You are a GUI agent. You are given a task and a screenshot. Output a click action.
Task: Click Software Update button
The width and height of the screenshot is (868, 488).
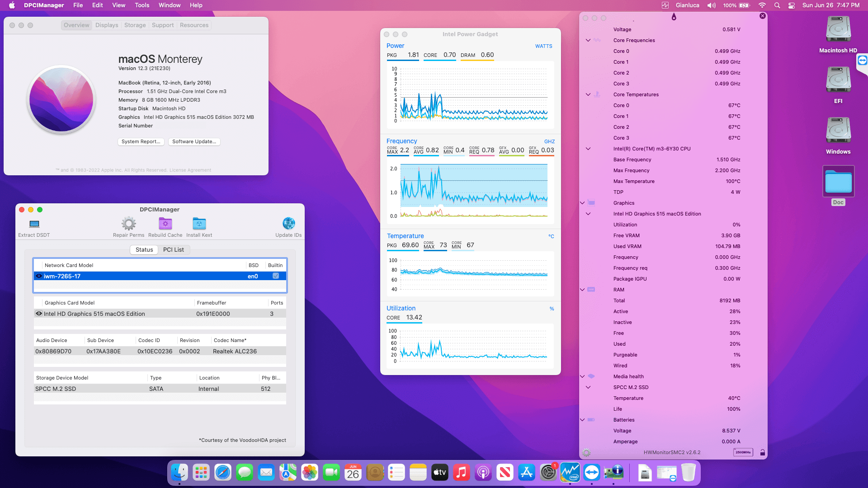194,142
